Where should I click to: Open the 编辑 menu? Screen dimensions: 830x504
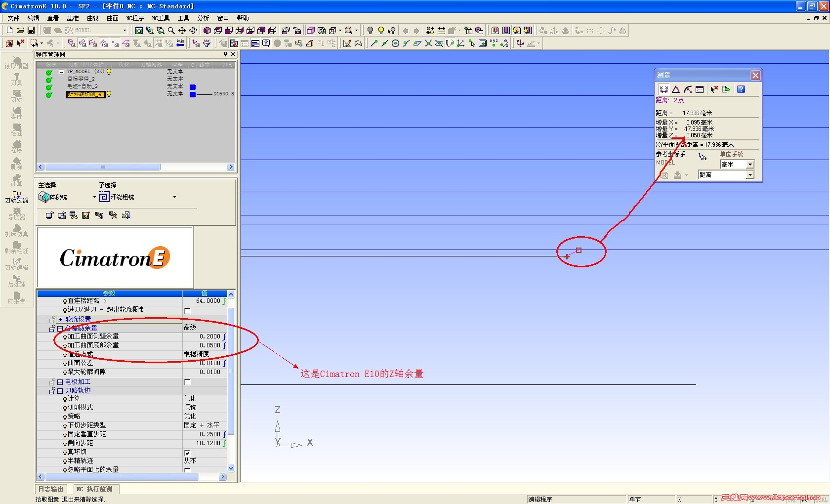(33, 18)
